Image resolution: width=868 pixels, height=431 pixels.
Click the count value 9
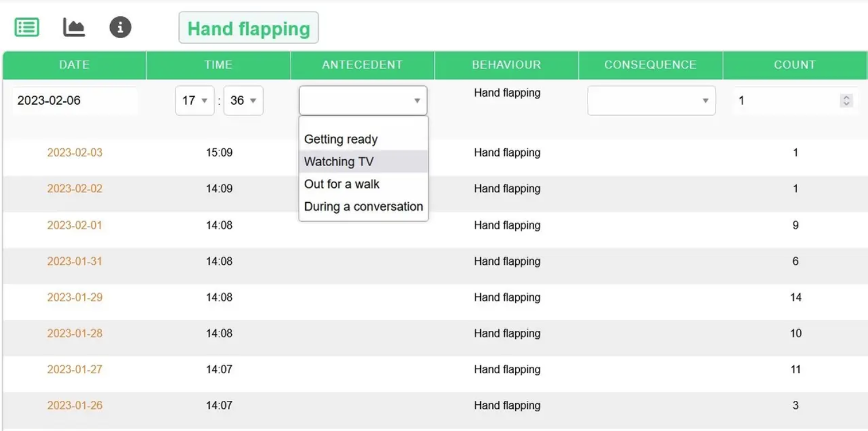click(796, 225)
